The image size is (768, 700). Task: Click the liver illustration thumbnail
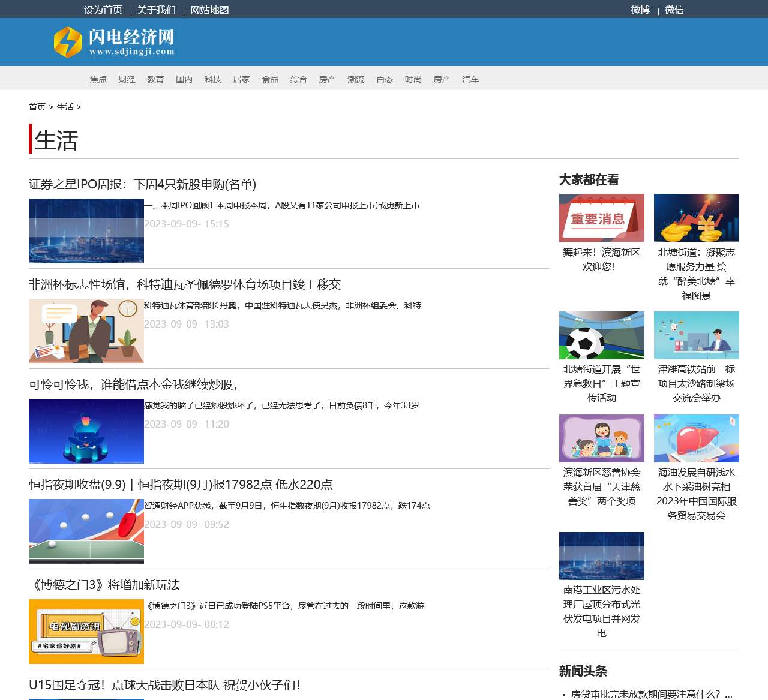(x=697, y=438)
